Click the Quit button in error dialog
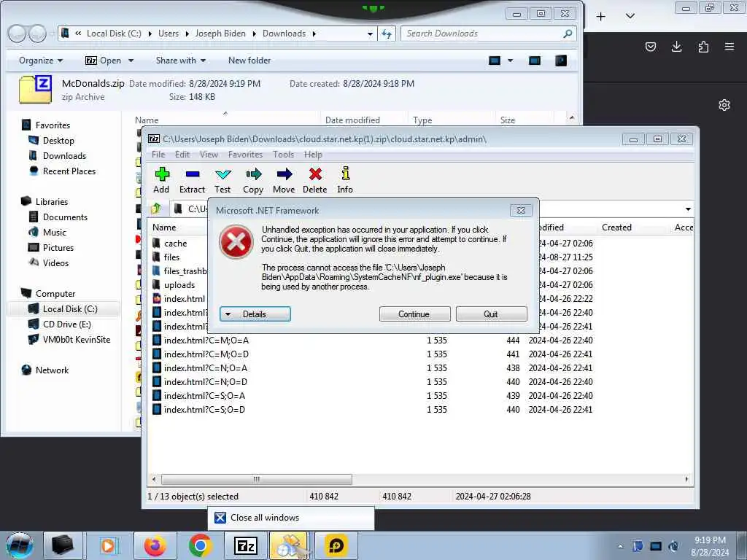The width and height of the screenshot is (747, 560). pyautogui.click(x=491, y=314)
